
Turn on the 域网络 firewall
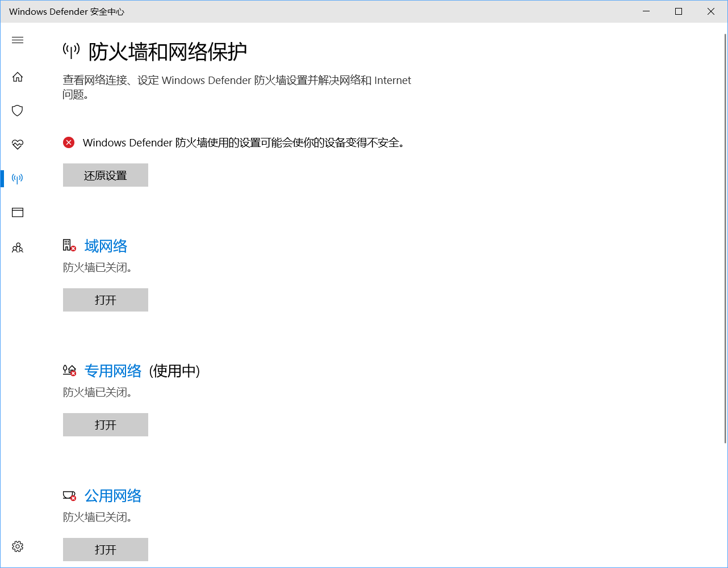click(105, 300)
